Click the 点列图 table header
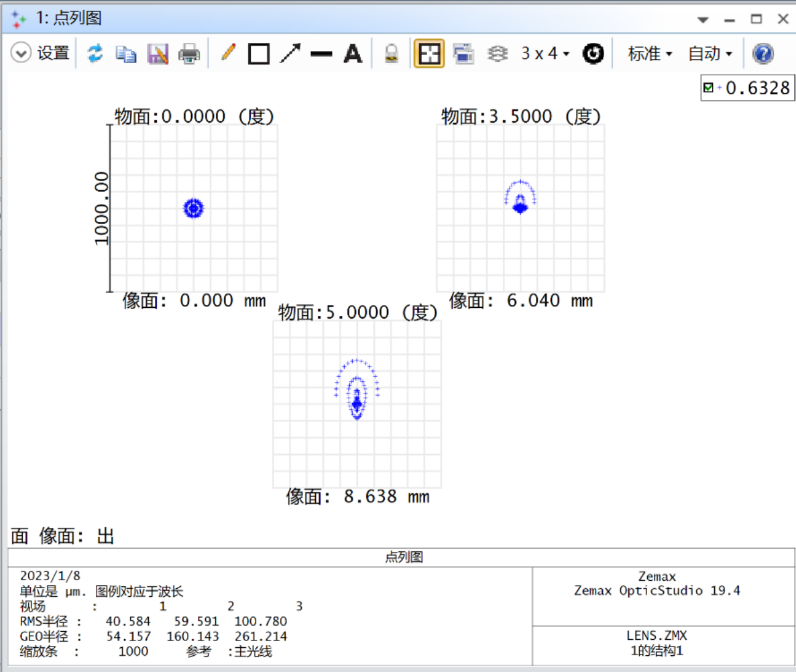This screenshot has width=796, height=672. click(404, 557)
